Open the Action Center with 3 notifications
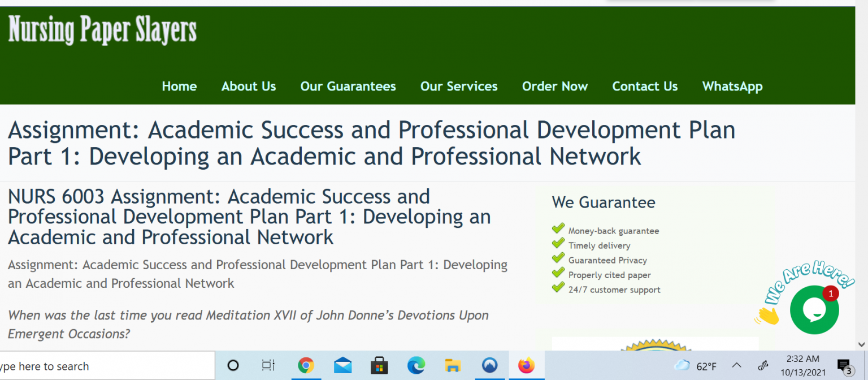This screenshot has height=380, width=868. pos(844,365)
